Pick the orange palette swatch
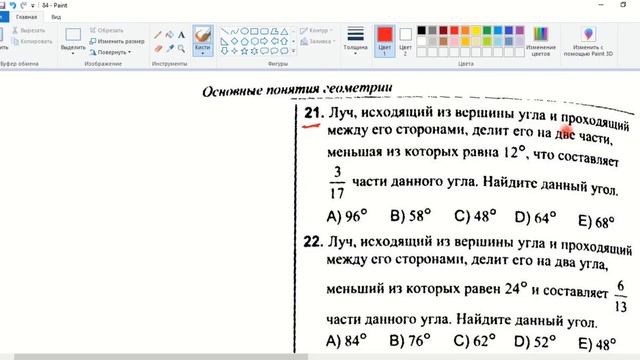 point(465,30)
